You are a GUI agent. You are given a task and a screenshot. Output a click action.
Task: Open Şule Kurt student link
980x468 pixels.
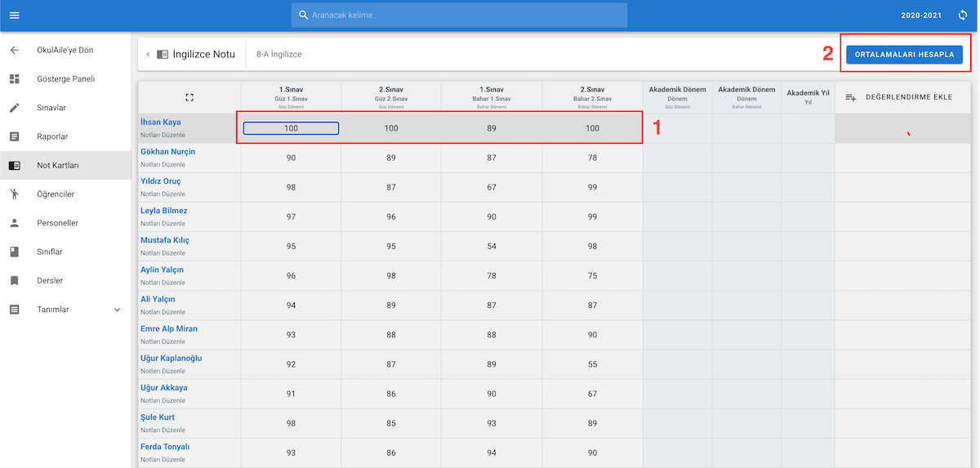(158, 417)
